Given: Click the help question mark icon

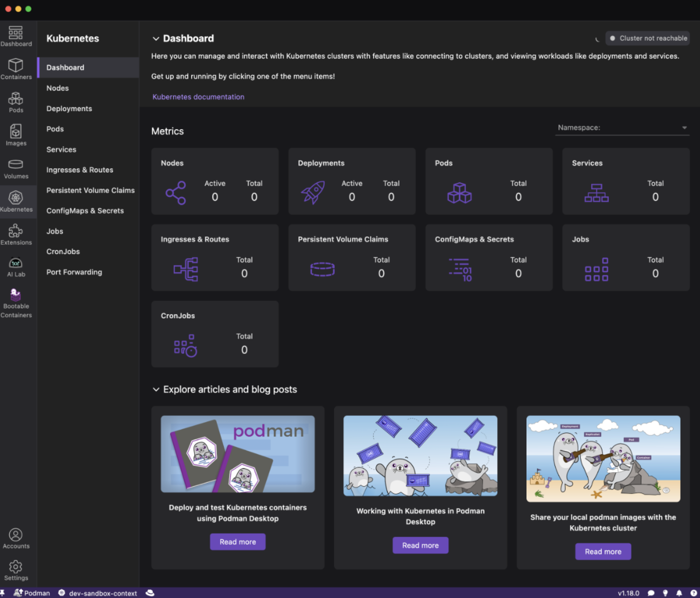Looking at the screenshot, I should pyautogui.click(x=693, y=593).
